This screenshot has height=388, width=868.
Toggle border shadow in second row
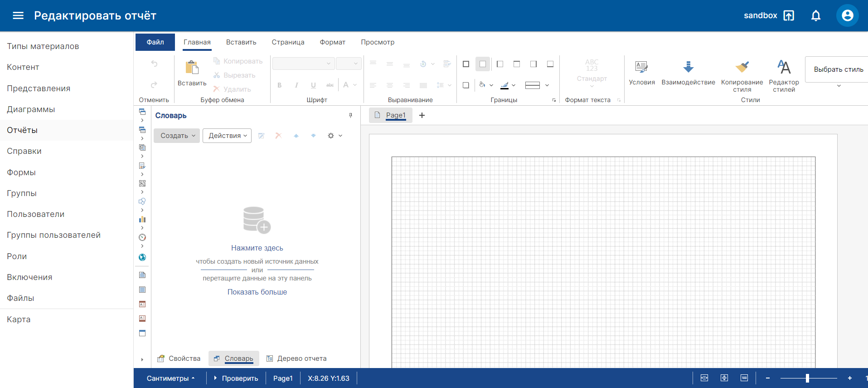[466, 85]
